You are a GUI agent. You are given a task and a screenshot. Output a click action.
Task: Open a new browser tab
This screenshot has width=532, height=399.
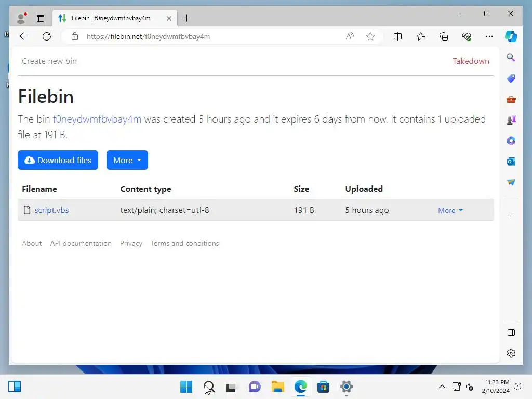click(187, 18)
